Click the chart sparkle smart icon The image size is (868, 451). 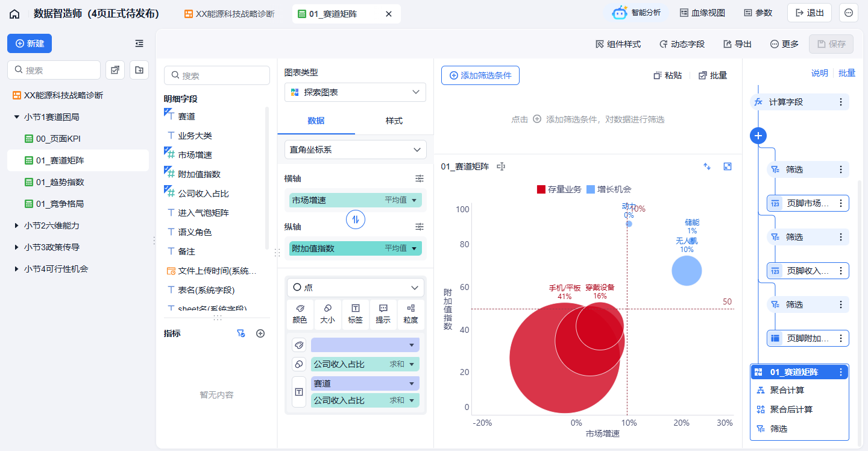pyautogui.click(x=708, y=166)
